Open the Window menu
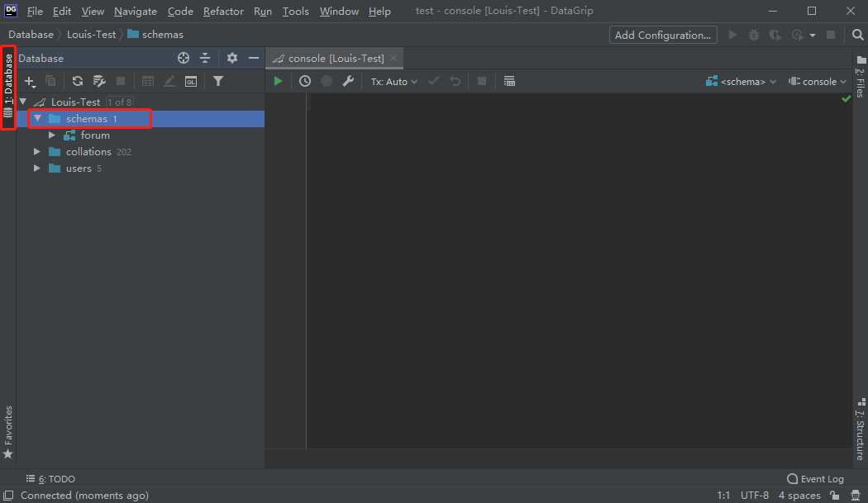The height and width of the screenshot is (503, 868). pos(339,11)
